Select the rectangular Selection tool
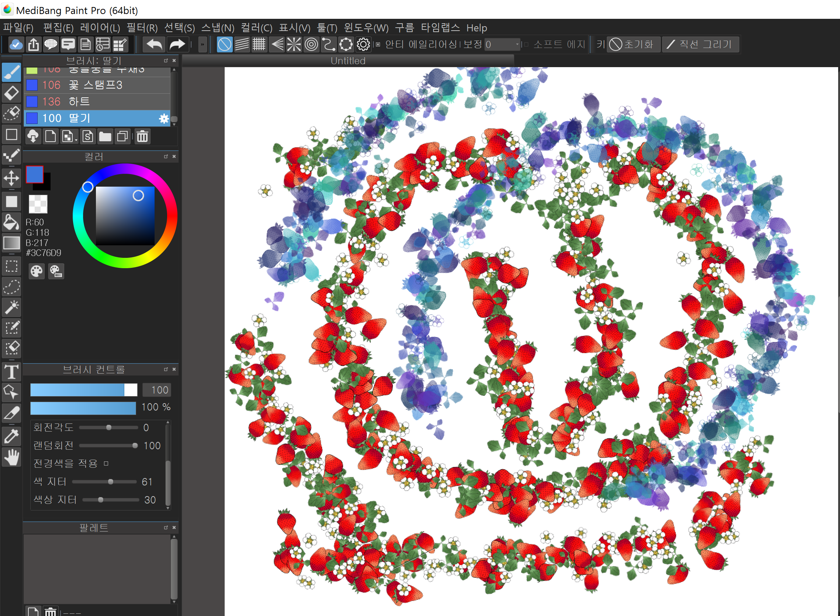Viewport: 840px width, 616px height. coord(11,266)
